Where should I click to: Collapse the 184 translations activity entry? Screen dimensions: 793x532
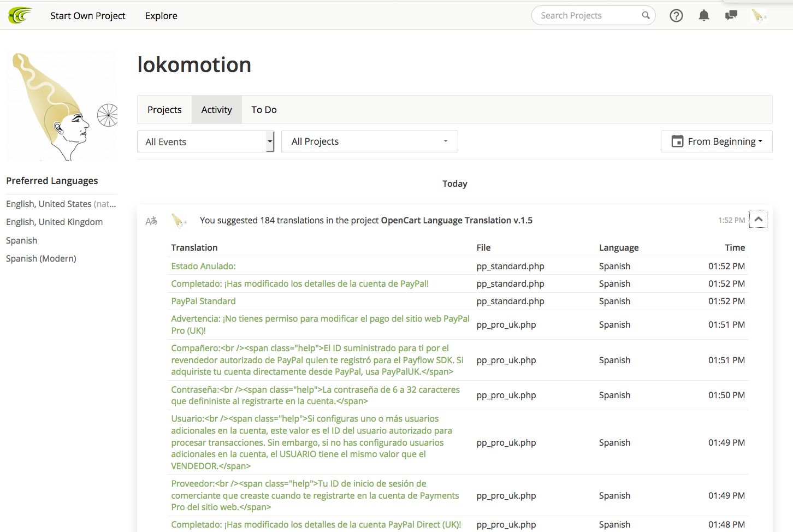pos(759,219)
